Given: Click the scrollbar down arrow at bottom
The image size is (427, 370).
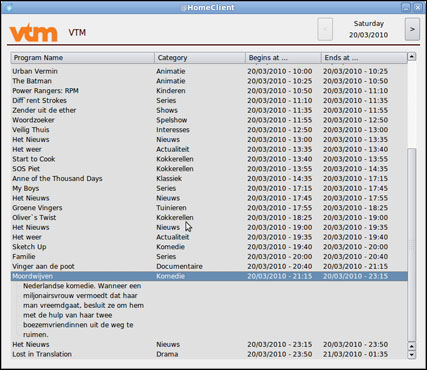Looking at the screenshot, I should (412, 355).
